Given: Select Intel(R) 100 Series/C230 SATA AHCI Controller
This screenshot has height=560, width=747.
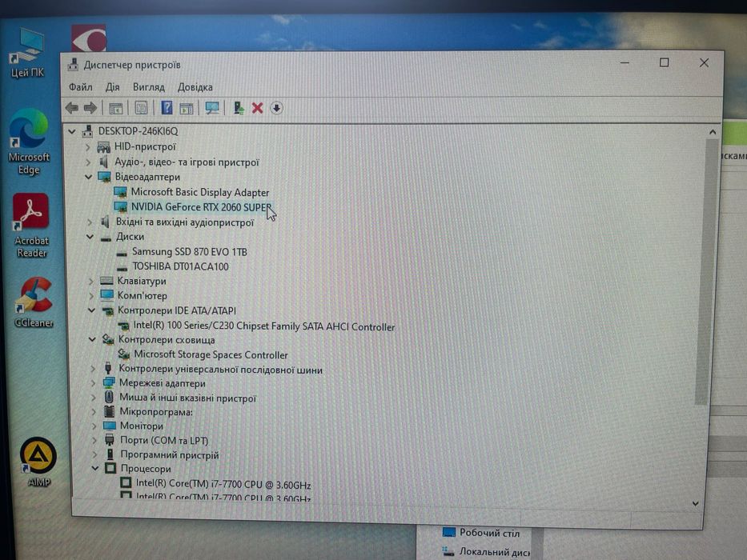Looking at the screenshot, I should (264, 326).
